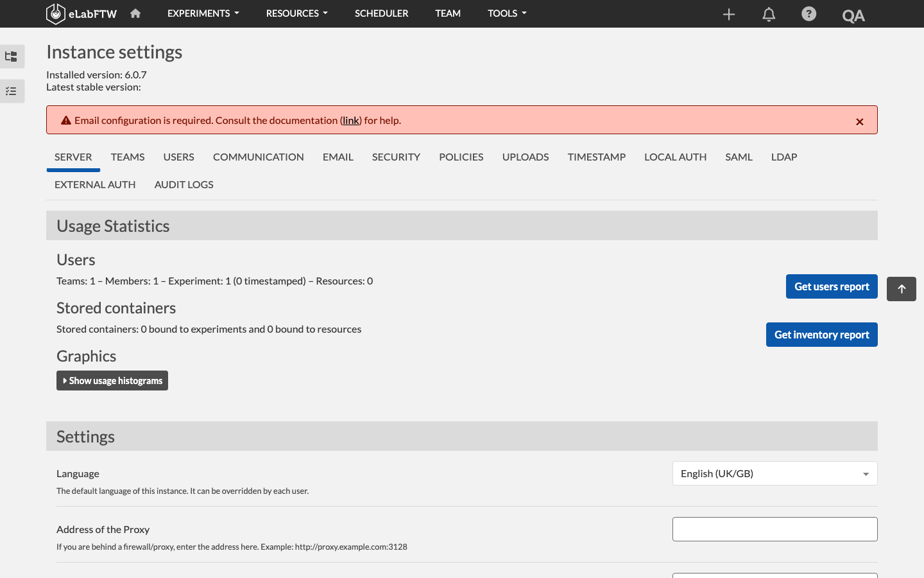Open the help question mark icon
This screenshot has height=578, width=924.
click(x=809, y=13)
